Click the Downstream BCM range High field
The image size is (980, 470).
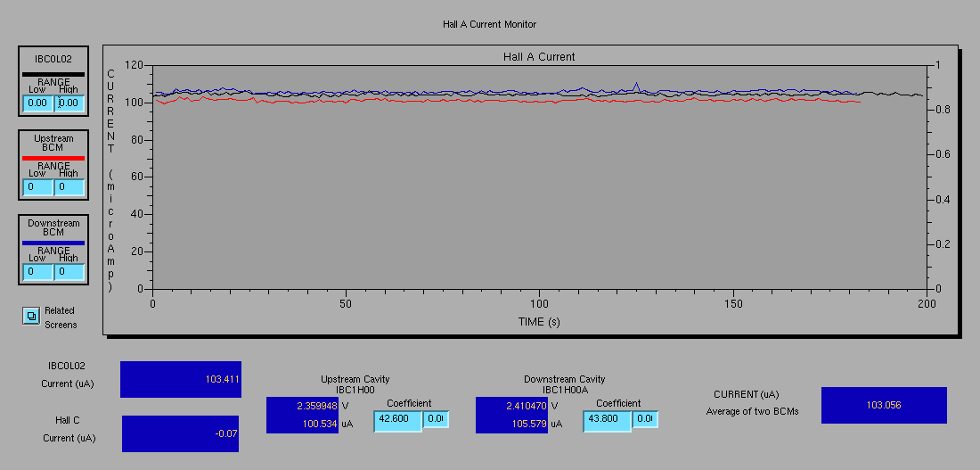(69, 272)
